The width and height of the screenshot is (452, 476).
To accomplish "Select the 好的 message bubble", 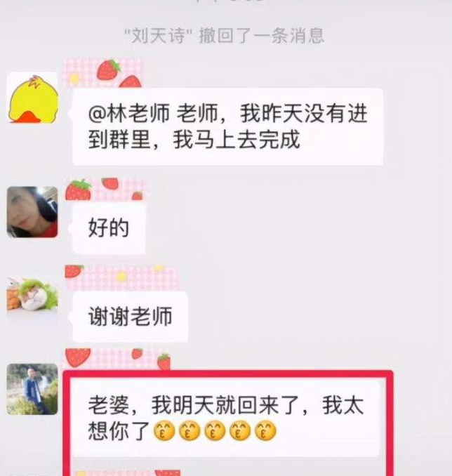I will pos(109,228).
